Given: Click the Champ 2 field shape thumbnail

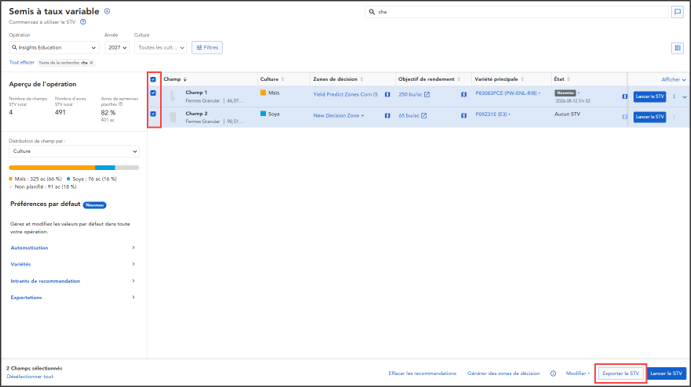Looking at the screenshot, I should click(173, 117).
